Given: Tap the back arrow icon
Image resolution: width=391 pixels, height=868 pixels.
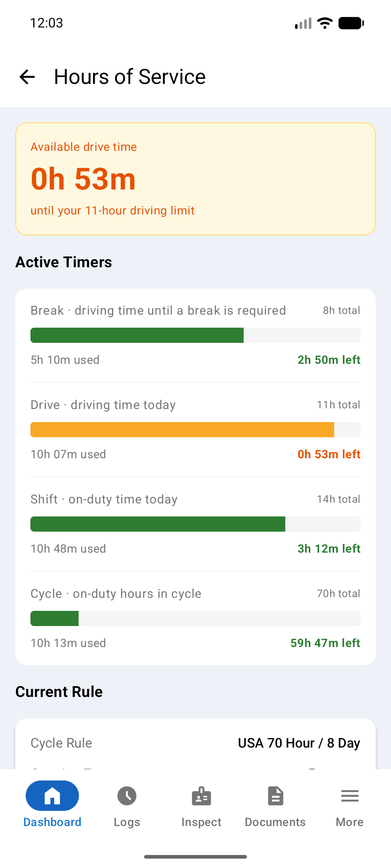Looking at the screenshot, I should point(27,77).
